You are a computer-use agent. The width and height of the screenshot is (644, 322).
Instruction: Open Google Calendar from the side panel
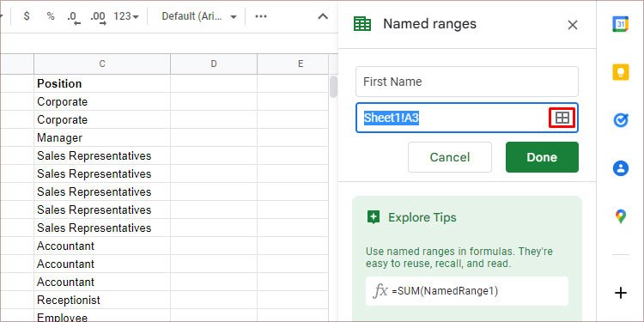tap(621, 24)
